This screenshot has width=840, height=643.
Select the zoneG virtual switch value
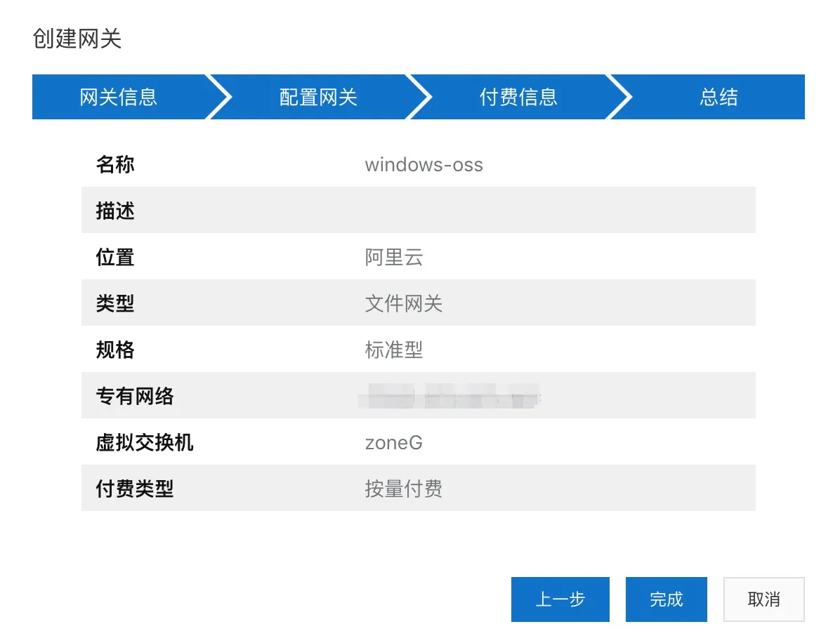393,443
